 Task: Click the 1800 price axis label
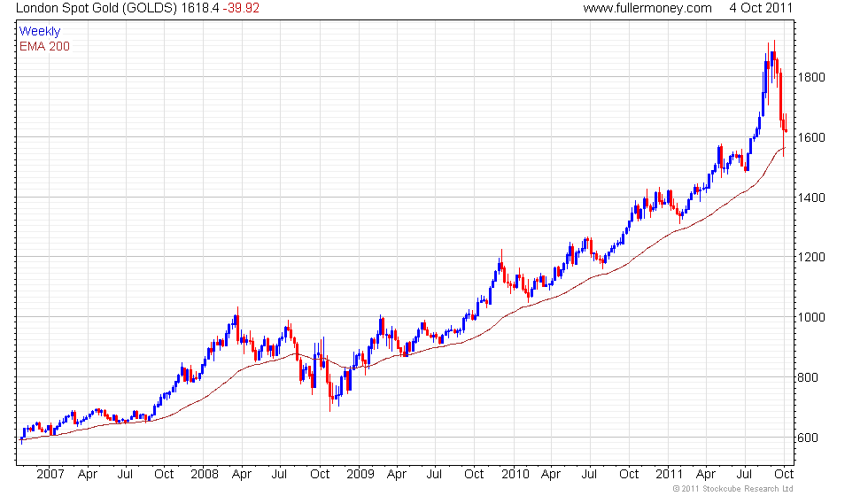point(811,78)
